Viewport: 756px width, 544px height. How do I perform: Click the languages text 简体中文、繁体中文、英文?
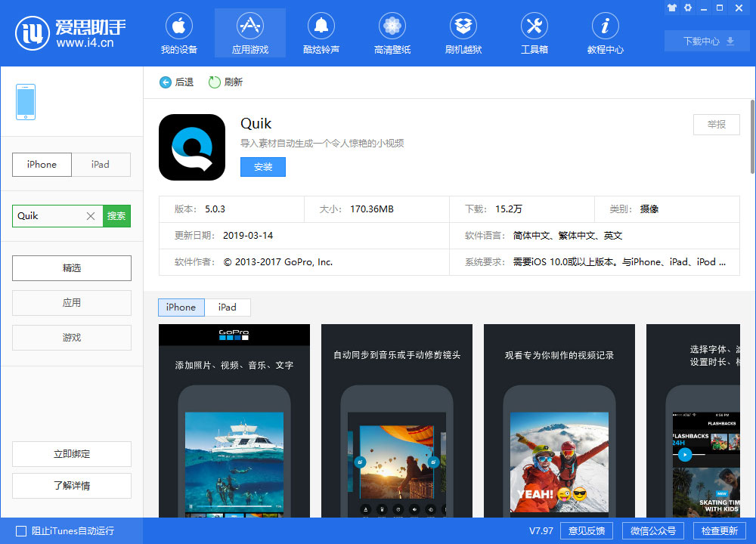[x=568, y=236]
